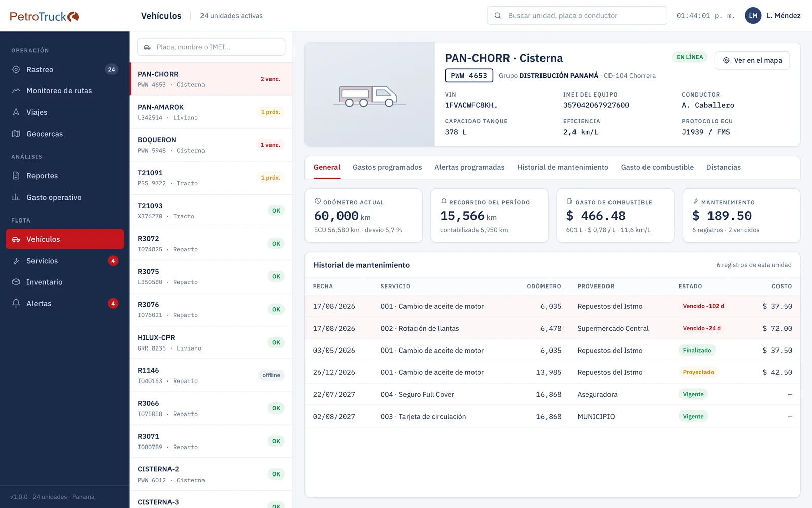Click the Inventario box icon
812x508 pixels.
point(16,282)
